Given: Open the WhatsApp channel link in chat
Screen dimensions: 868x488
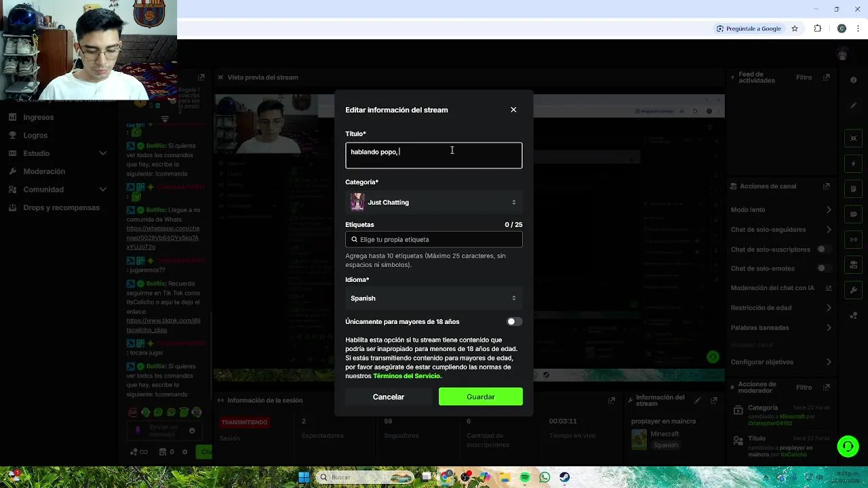Looking at the screenshot, I should pos(163,238).
